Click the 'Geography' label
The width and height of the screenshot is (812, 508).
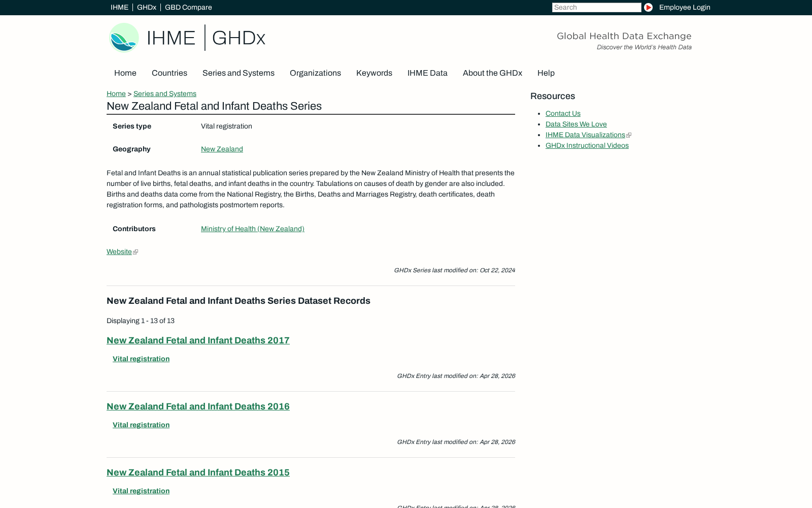point(131,149)
